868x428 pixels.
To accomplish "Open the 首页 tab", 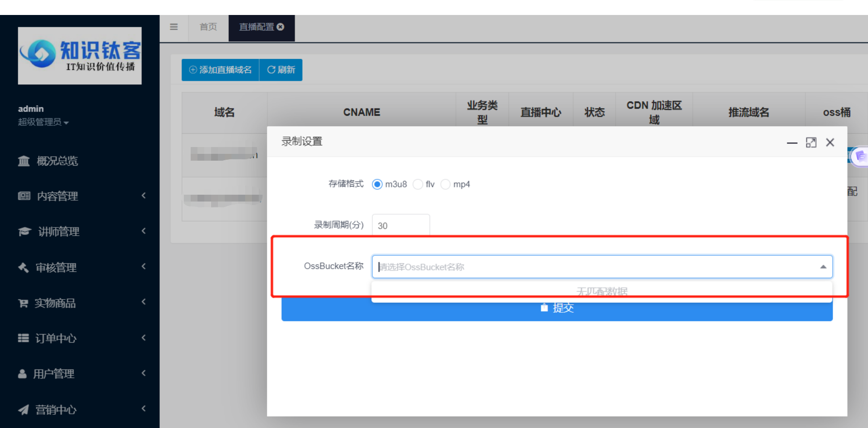I will pyautogui.click(x=208, y=27).
